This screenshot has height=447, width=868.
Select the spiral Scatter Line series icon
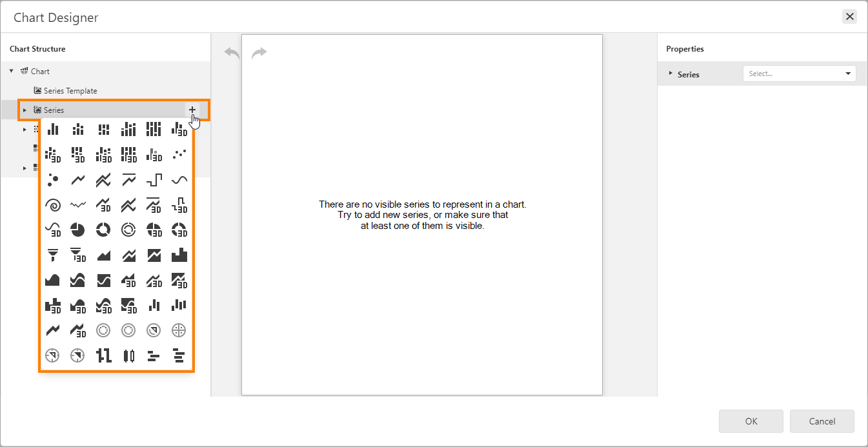click(53, 205)
